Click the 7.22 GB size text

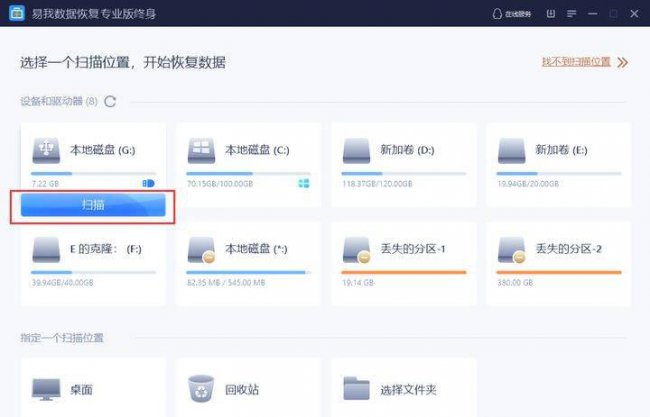click(46, 184)
